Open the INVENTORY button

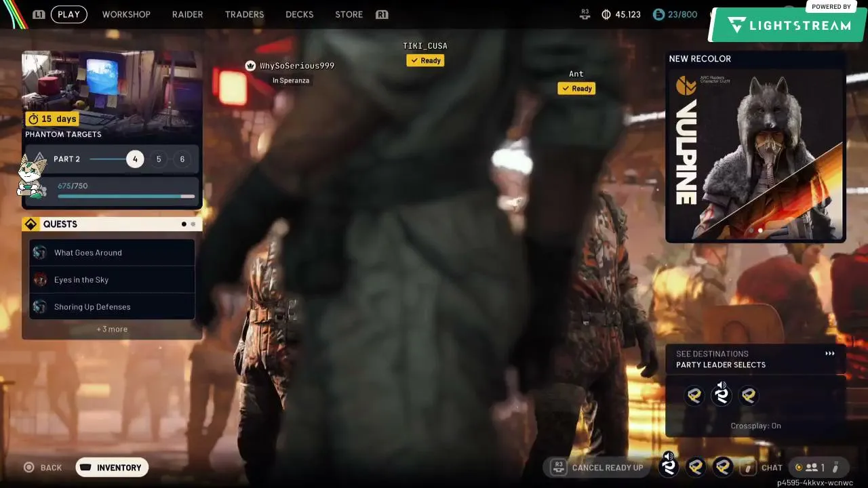coord(112,468)
